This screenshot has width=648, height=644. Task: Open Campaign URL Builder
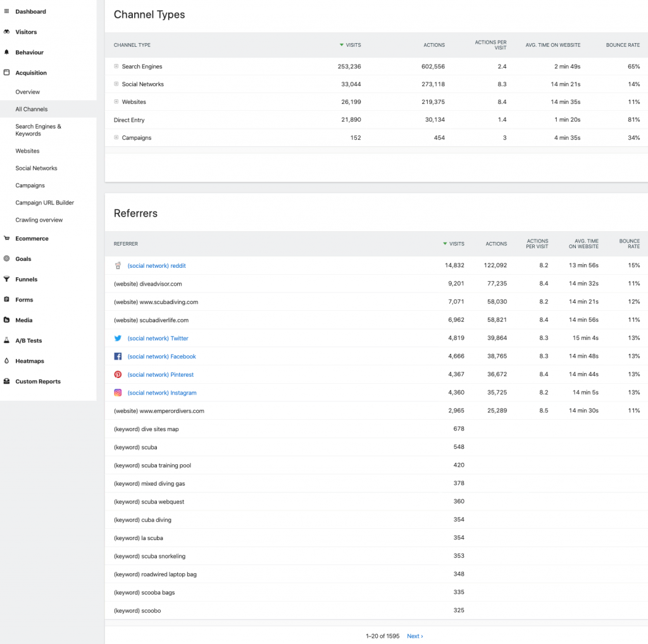45,203
